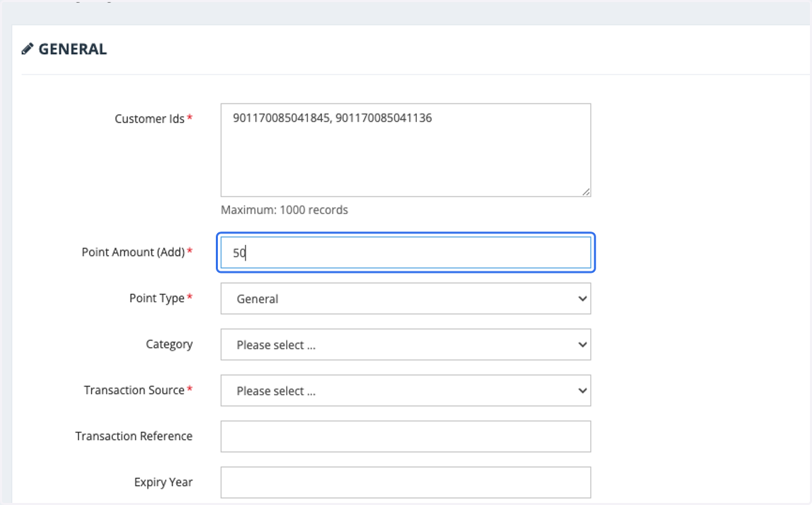
Task: Click the Transaction Source label
Action: point(134,390)
